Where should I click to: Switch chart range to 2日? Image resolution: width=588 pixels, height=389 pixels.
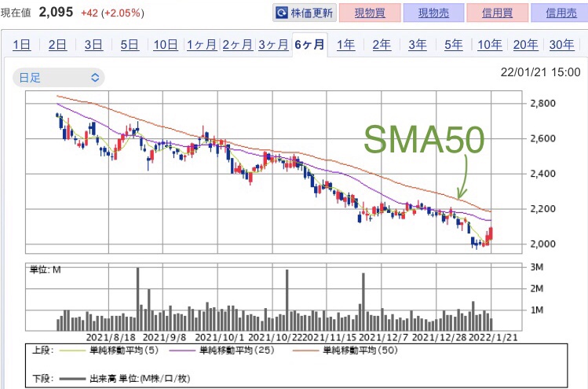click(x=57, y=45)
